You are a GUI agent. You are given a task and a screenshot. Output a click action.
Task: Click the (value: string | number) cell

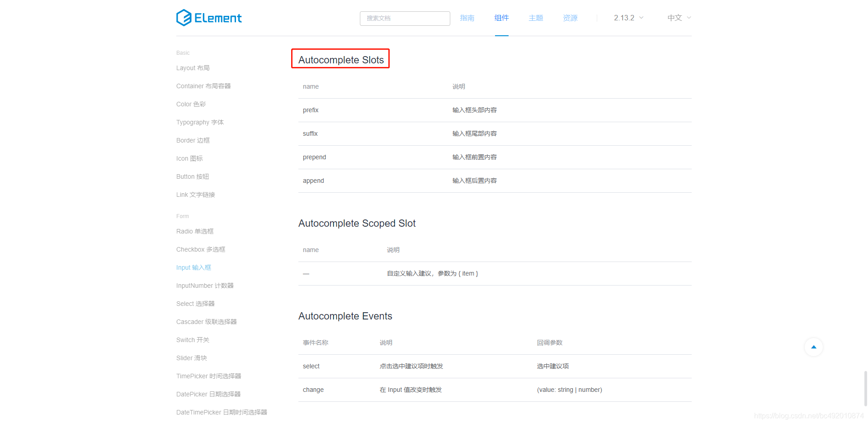[570, 390]
